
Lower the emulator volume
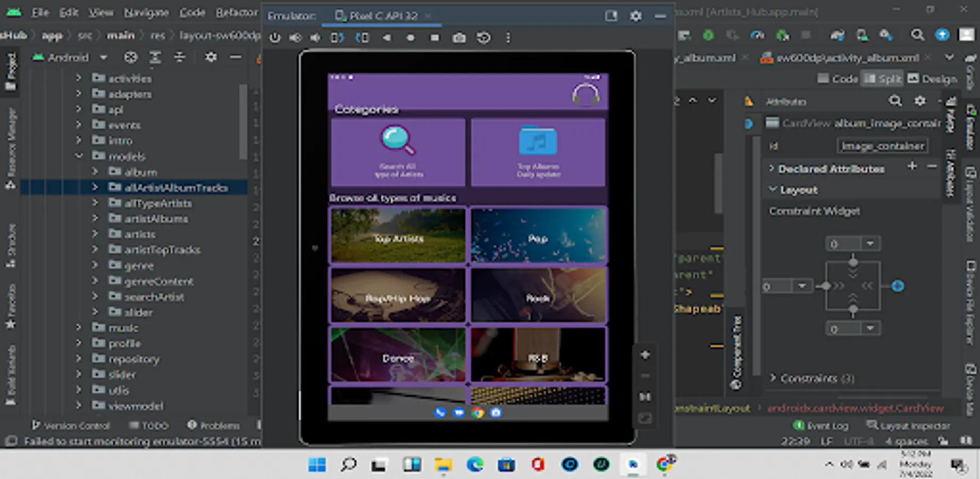pyautogui.click(x=316, y=38)
